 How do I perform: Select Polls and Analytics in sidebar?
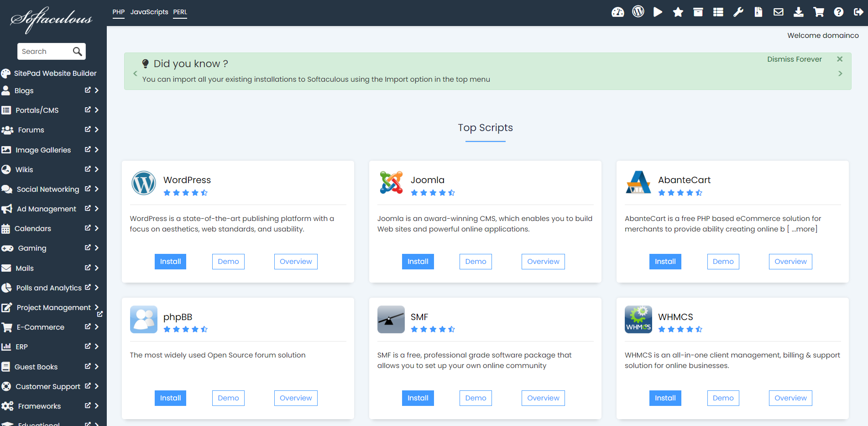coord(48,288)
